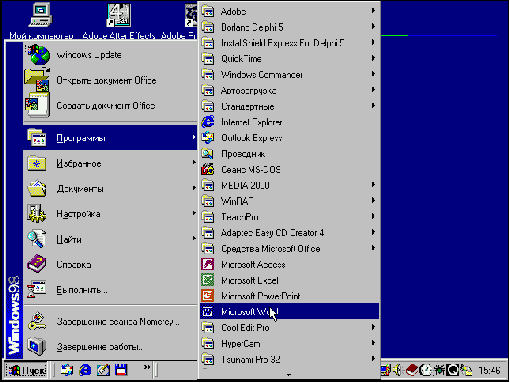Expand hidden quick launch chevron

(x=147, y=367)
